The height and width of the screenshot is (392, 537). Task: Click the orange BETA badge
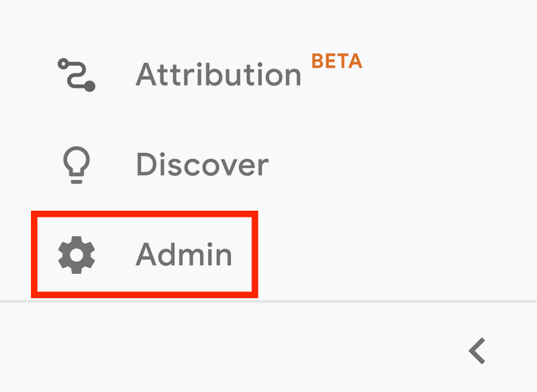(336, 62)
